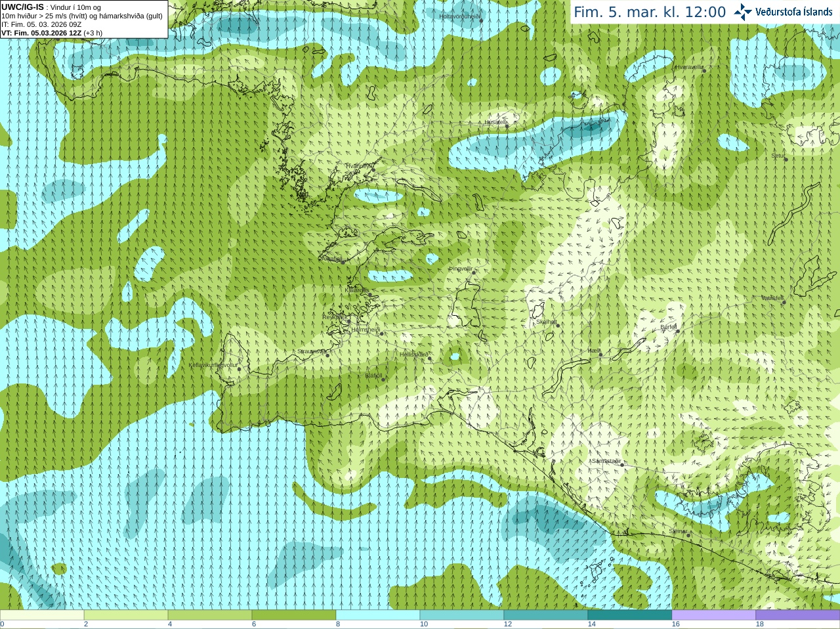Click the Holtavörðuheiði station label
The image size is (840, 629).
point(460,16)
